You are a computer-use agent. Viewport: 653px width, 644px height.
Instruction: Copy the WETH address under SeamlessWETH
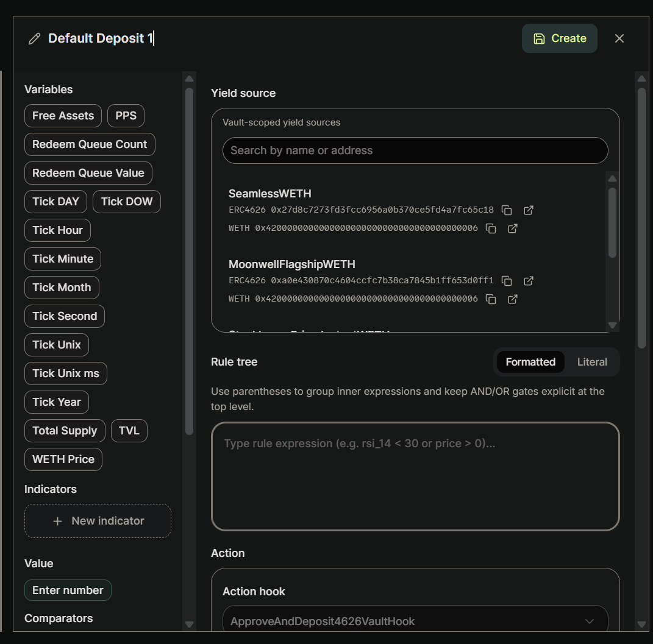click(491, 228)
